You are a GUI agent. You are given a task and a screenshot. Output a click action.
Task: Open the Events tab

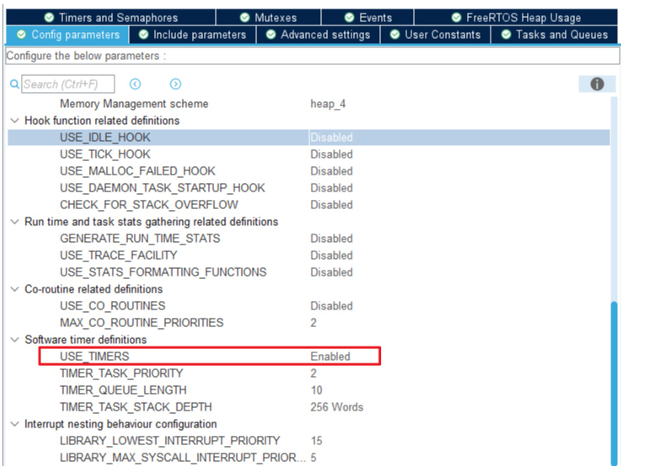[x=368, y=17]
